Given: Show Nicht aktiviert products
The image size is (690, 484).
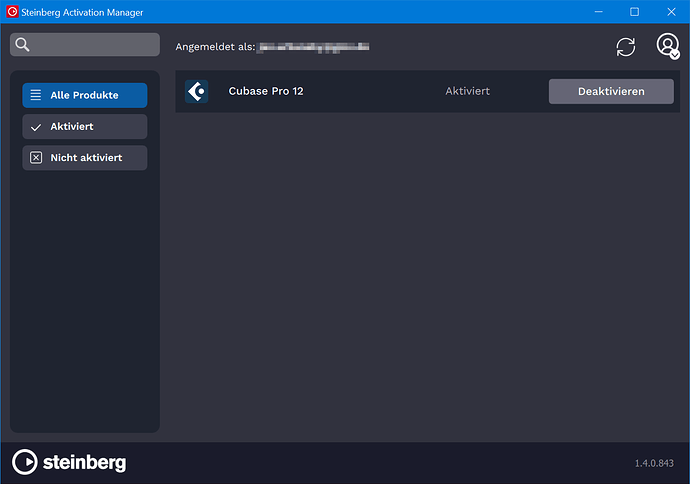Looking at the screenshot, I should click(85, 158).
